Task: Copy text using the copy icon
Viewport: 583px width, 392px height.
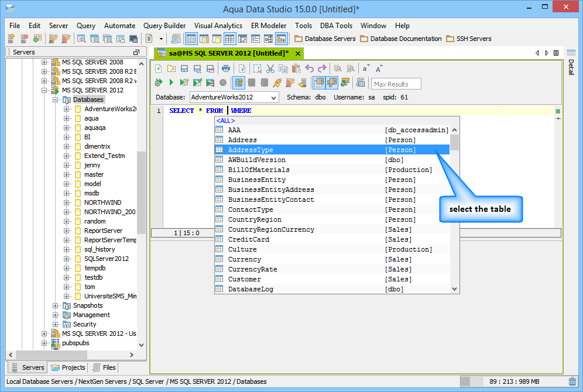Action: (x=283, y=68)
